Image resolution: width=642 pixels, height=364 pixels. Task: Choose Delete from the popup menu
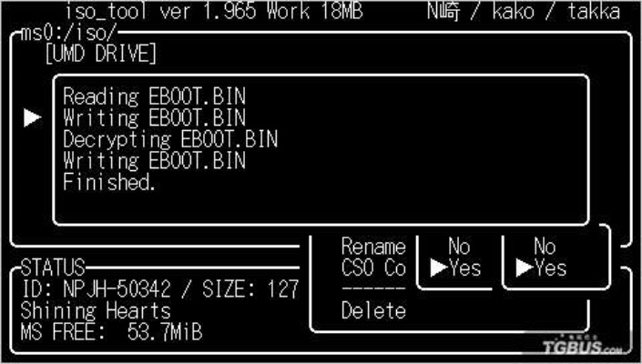click(373, 310)
